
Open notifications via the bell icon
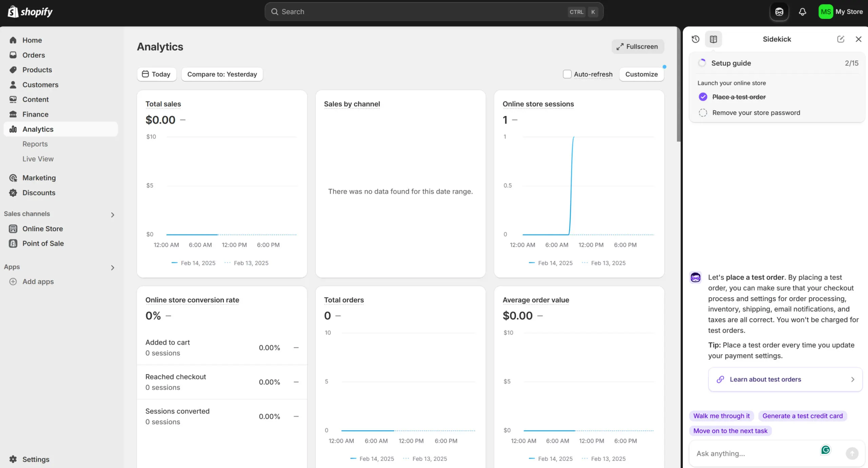pos(802,11)
